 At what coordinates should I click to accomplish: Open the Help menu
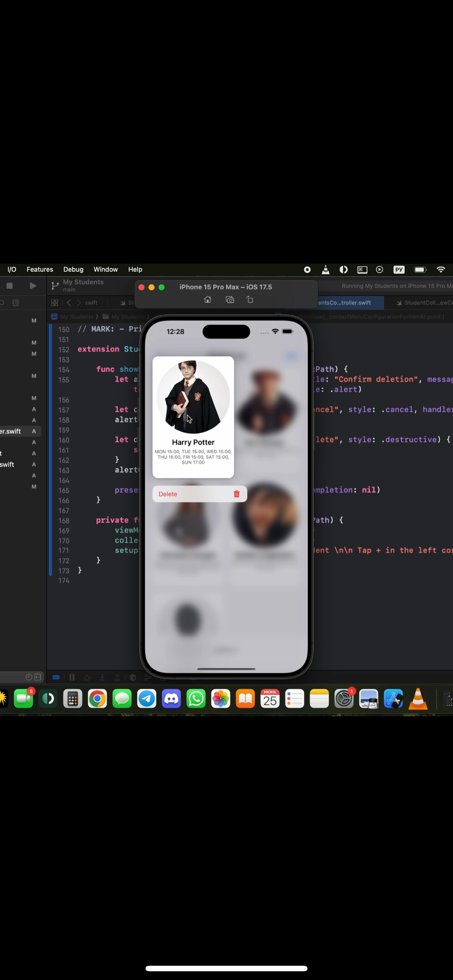tap(135, 269)
